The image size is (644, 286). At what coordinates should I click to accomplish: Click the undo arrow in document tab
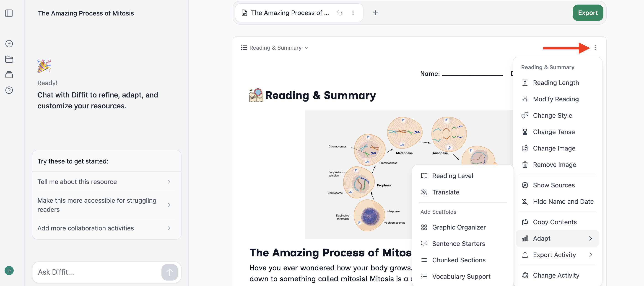coord(340,13)
